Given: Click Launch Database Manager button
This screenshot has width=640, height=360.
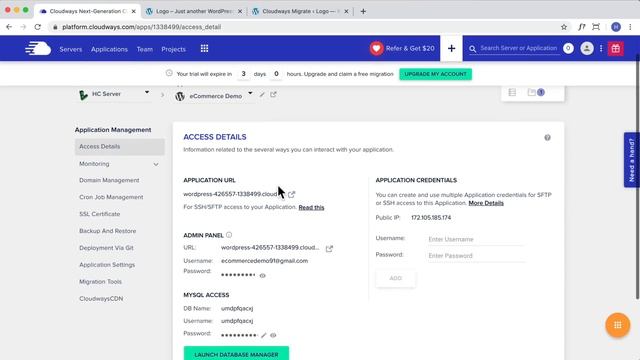Looking at the screenshot, I should click(x=236, y=353).
